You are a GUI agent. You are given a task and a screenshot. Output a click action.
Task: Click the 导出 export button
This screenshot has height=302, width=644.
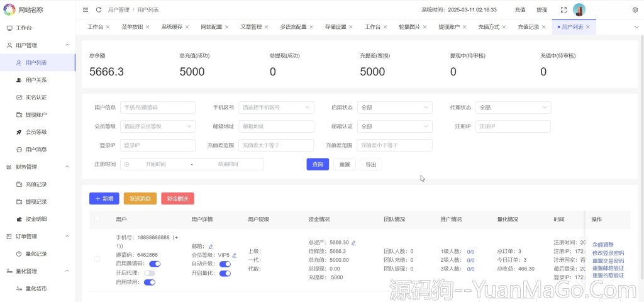tap(371, 164)
